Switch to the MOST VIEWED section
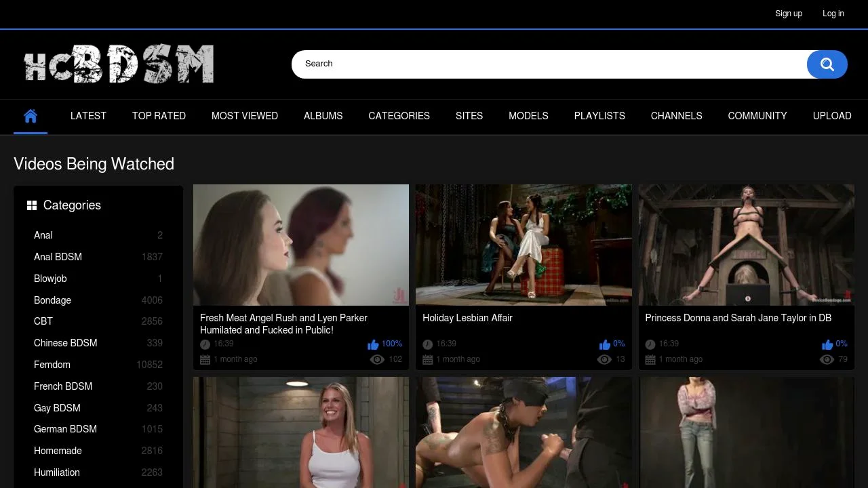The height and width of the screenshot is (488, 868). (x=245, y=116)
